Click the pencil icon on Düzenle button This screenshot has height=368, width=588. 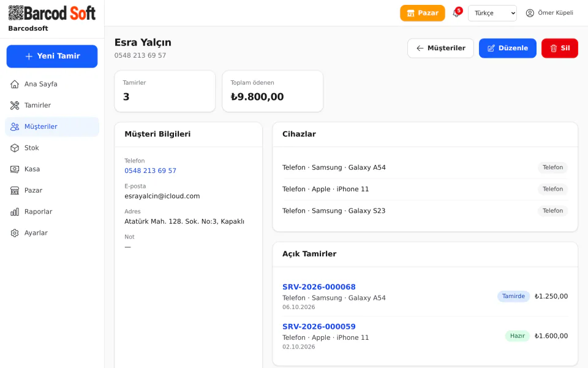(491, 48)
